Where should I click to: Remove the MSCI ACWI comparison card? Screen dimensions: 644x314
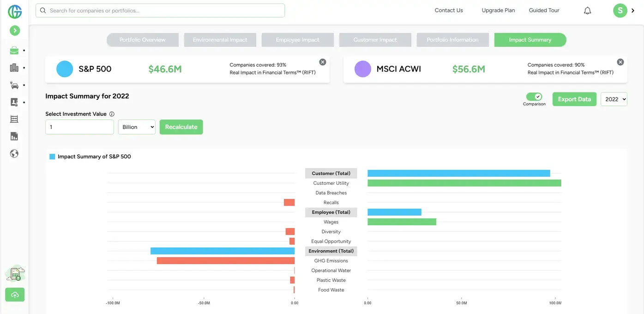[x=620, y=62]
